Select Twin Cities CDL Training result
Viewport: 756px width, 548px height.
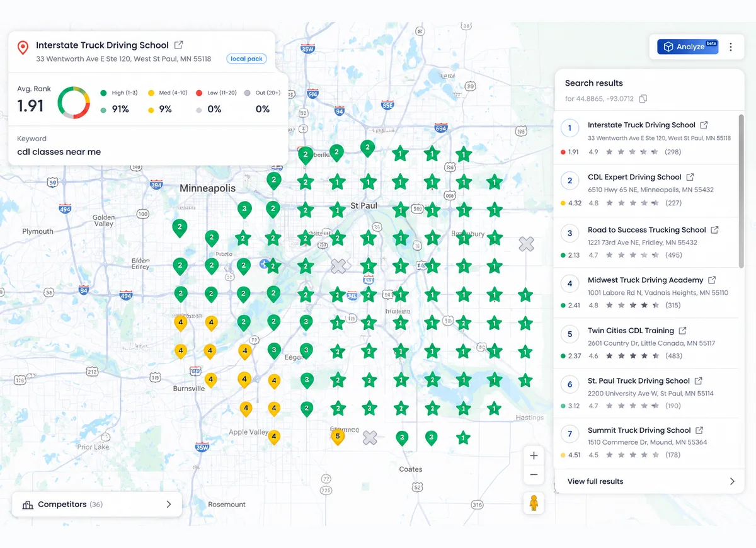coord(646,343)
